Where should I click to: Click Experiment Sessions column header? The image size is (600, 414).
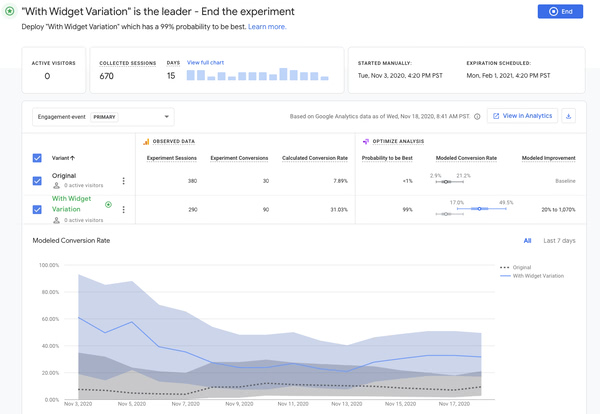coord(171,158)
